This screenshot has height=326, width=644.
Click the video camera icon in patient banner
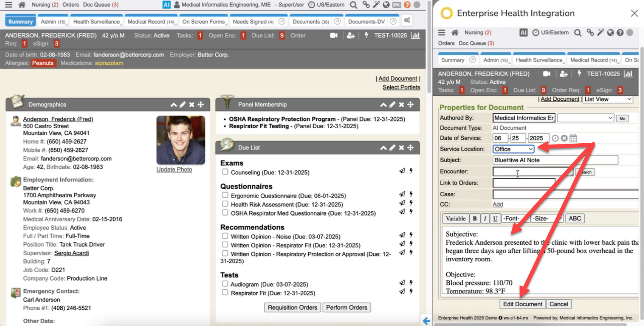(x=334, y=35)
